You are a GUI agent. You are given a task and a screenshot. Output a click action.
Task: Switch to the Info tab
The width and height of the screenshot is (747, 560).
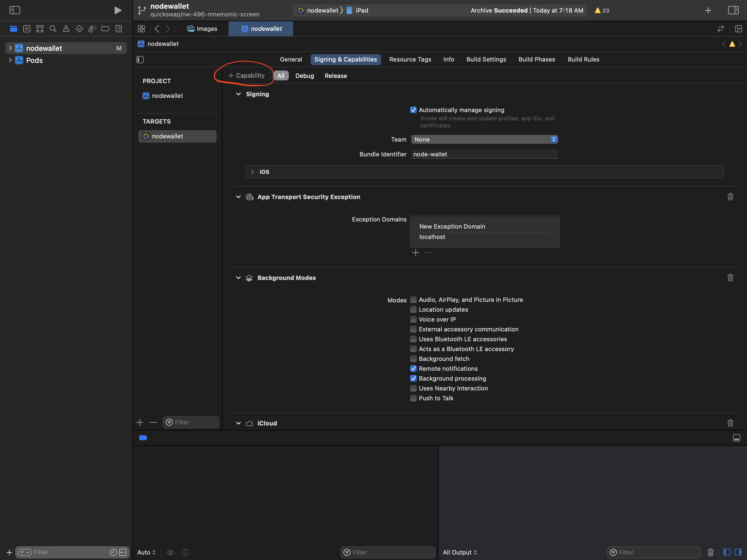448,59
